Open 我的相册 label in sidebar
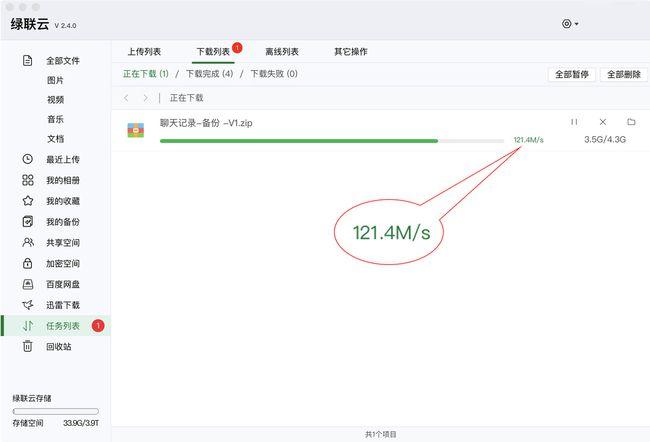The width and height of the screenshot is (650, 442). point(63,180)
